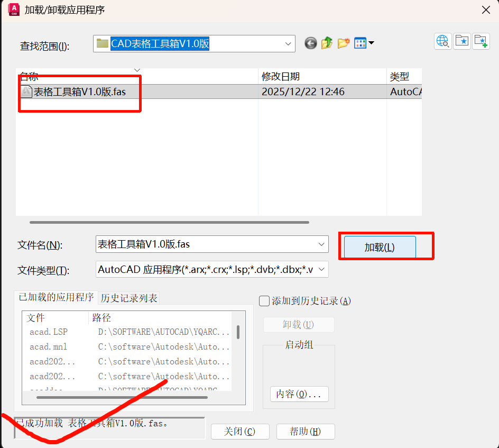Create a new folder via toolbar icon
Screen dimensions: 499x448
tap(344, 43)
